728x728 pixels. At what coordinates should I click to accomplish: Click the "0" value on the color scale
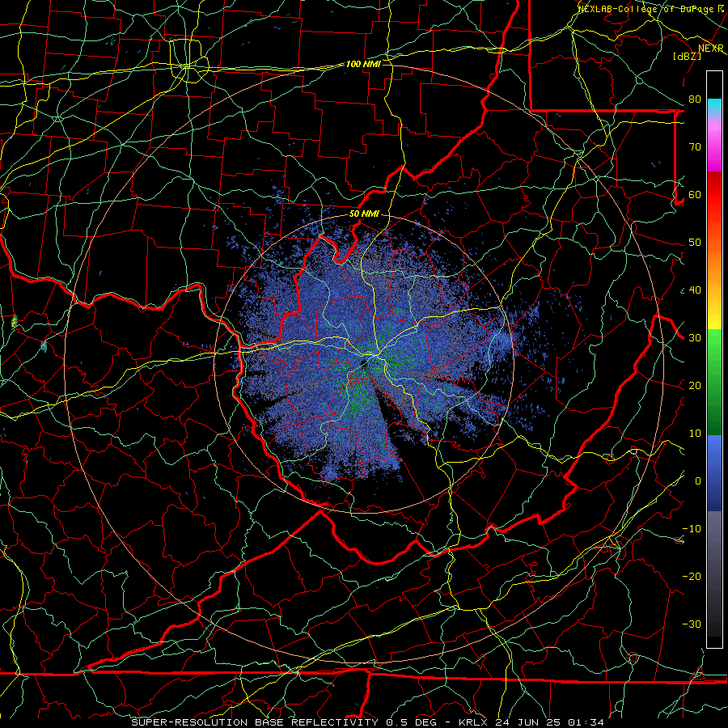point(698,481)
